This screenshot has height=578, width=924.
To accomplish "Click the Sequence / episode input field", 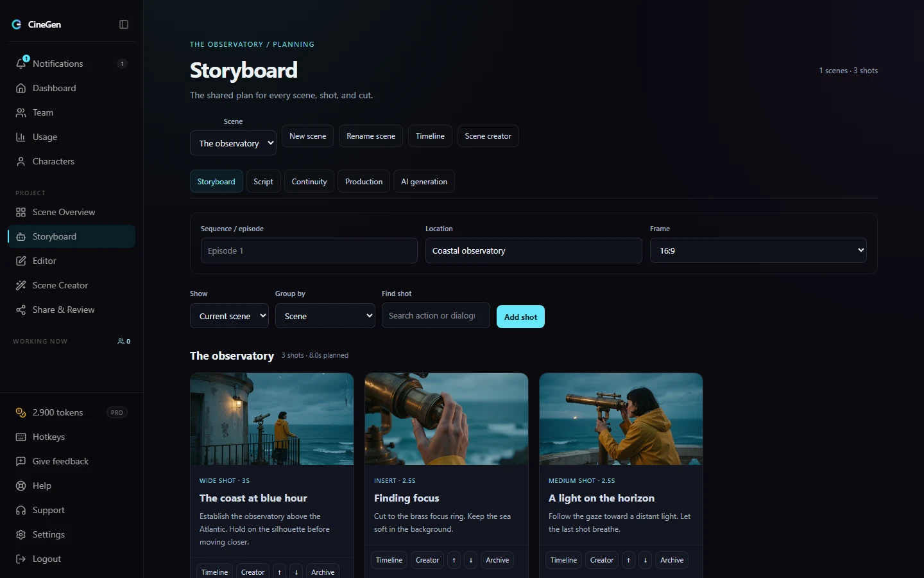I will click(309, 250).
